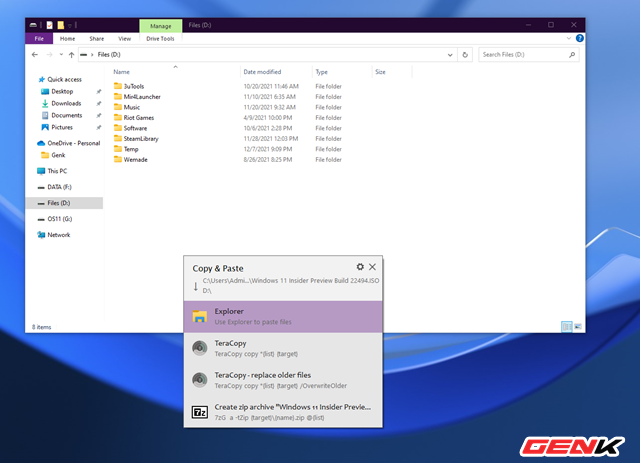Open Downloads in the navigation pane
Viewport: 640px width, 463px height.
(x=62, y=103)
